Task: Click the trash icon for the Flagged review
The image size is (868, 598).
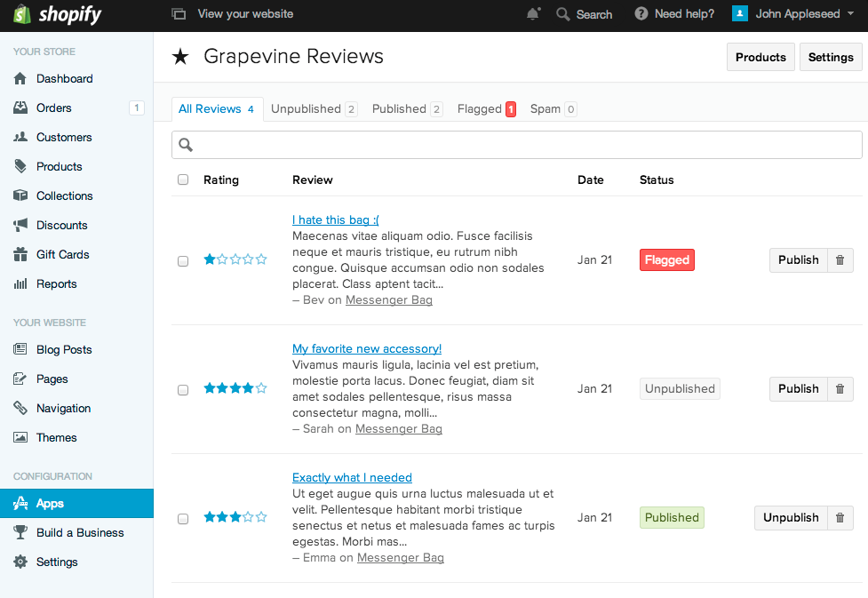Action: [x=840, y=259]
